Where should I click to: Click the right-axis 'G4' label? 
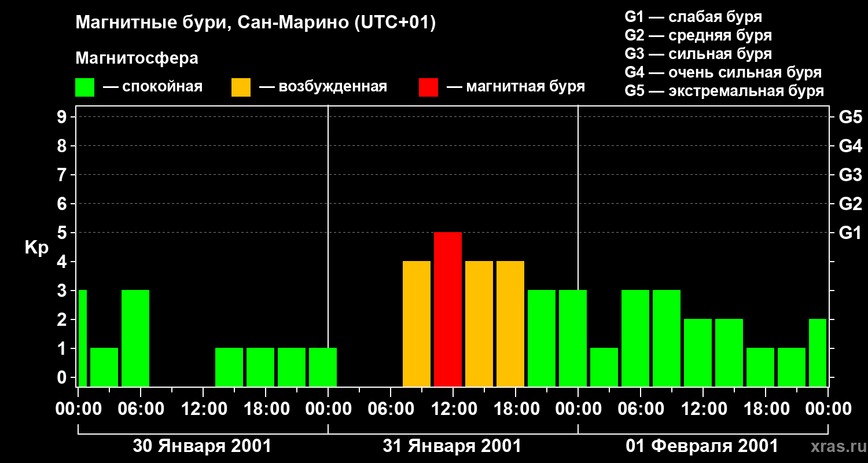click(x=850, y=146)
